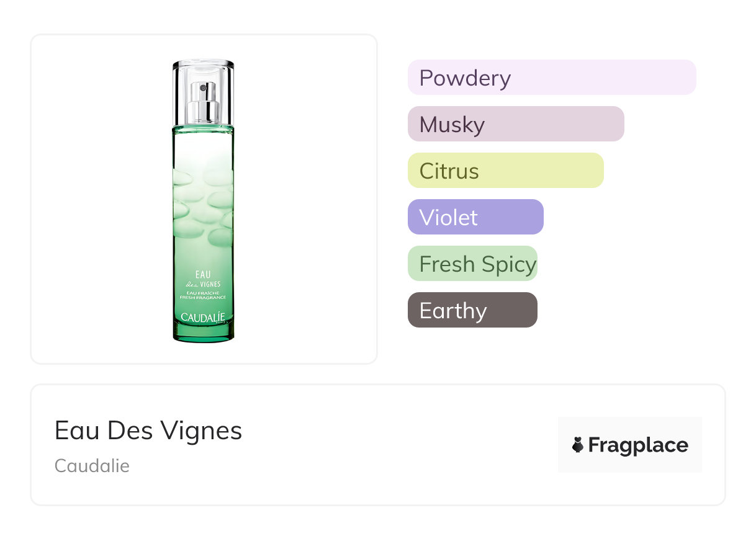
Task: Click the Fresh Fragrance text on bottle
Action: [203, 298]
